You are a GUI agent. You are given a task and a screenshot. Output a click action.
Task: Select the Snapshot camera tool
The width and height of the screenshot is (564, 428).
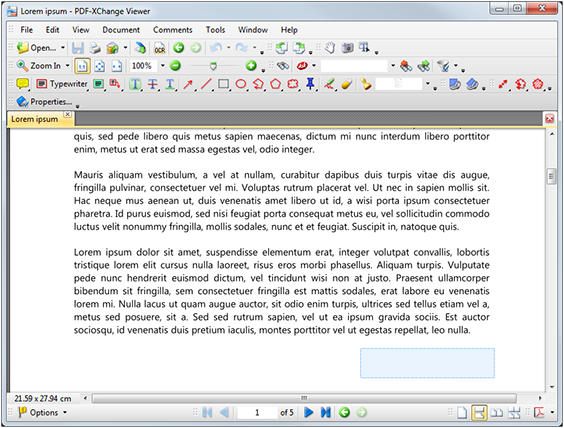point(347,47)
